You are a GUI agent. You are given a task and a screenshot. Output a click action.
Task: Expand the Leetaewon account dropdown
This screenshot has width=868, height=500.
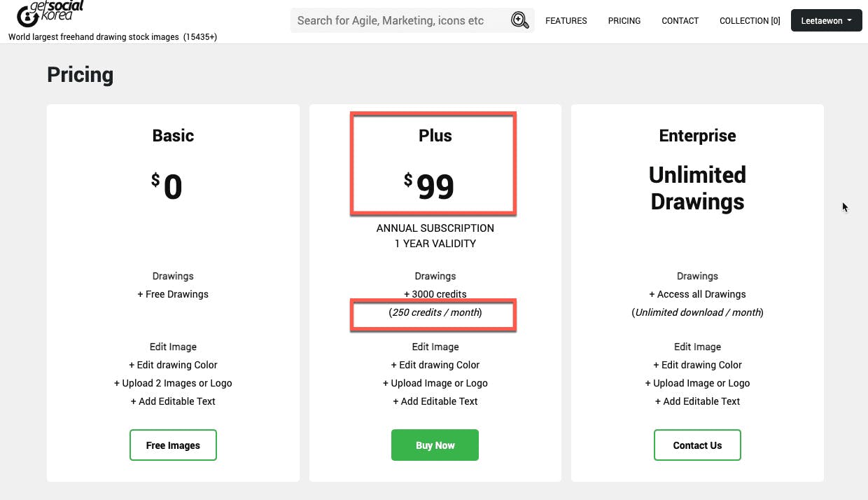(x=826, y=20)
